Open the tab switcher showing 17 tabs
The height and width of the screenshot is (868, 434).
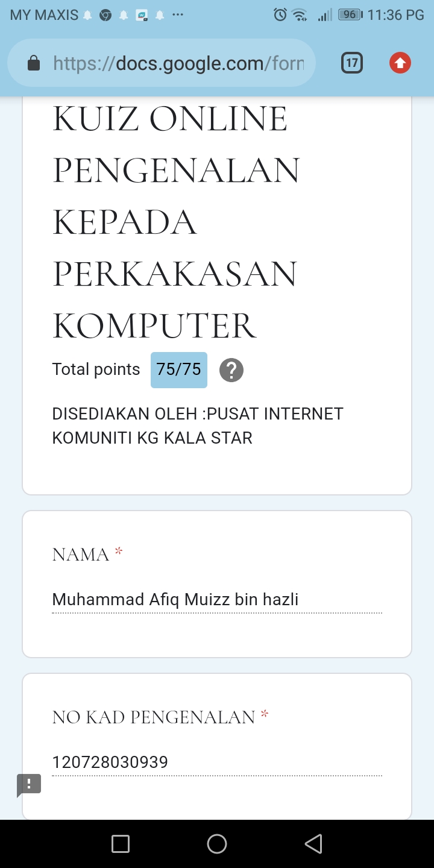point(352,63)
